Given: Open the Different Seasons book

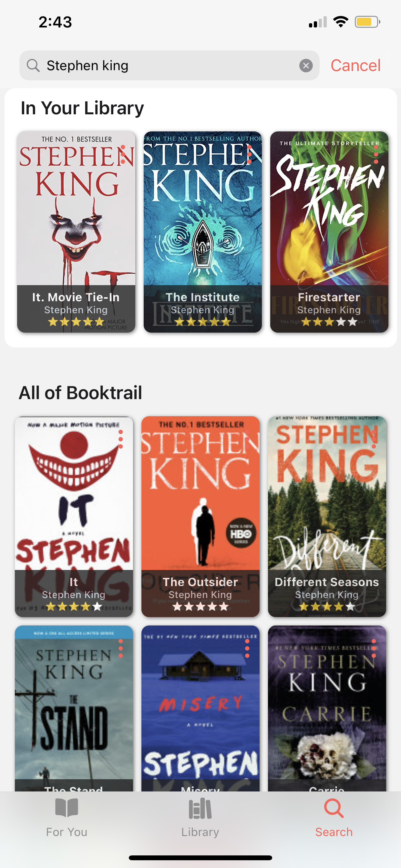Looking at the screenshot, I should click(327, 517).
